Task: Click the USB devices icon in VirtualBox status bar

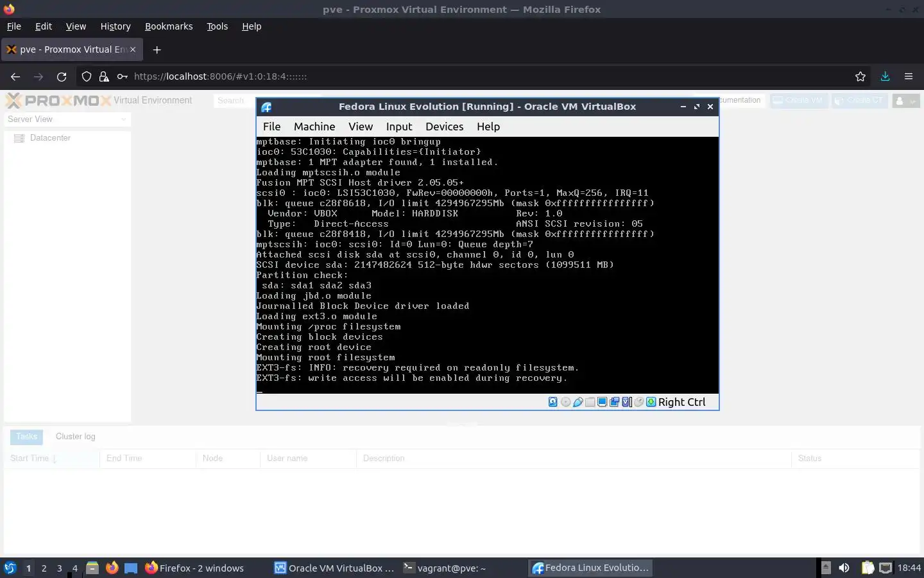Action: point(577,402)
